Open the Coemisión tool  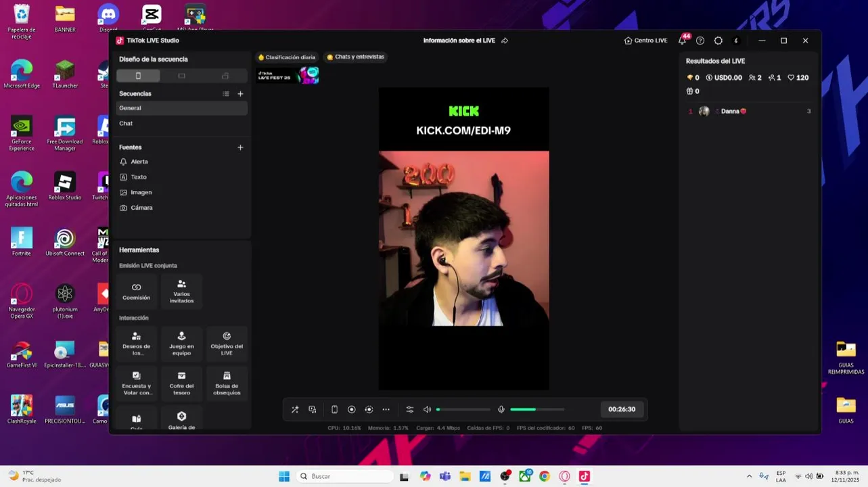(137, 292)
